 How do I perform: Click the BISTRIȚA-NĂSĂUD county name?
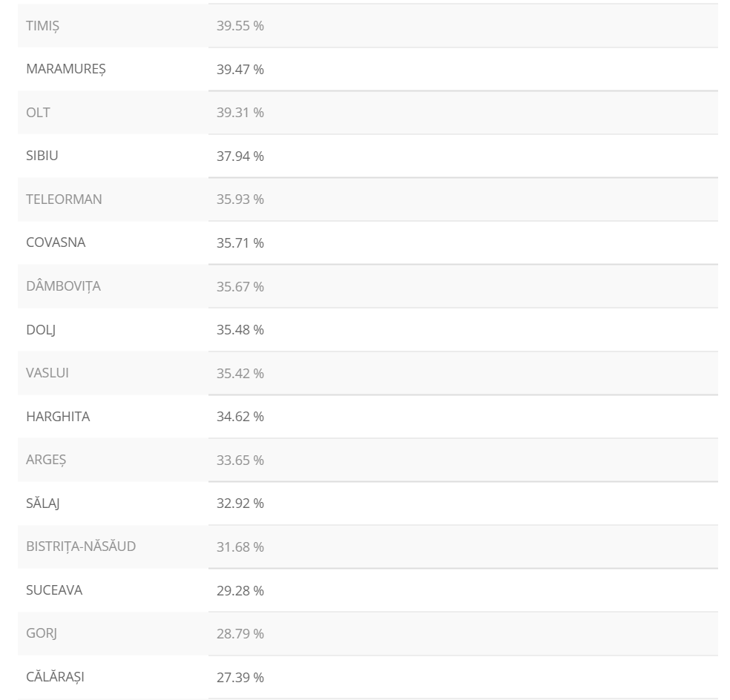pyautogui.click(x=81, y=547)
